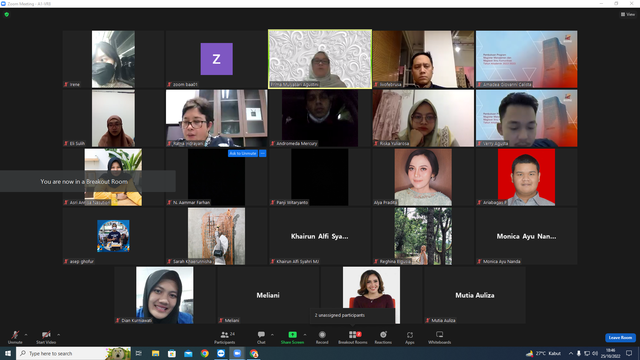Select asep ghofur's profile tile

tap(113, 236)
